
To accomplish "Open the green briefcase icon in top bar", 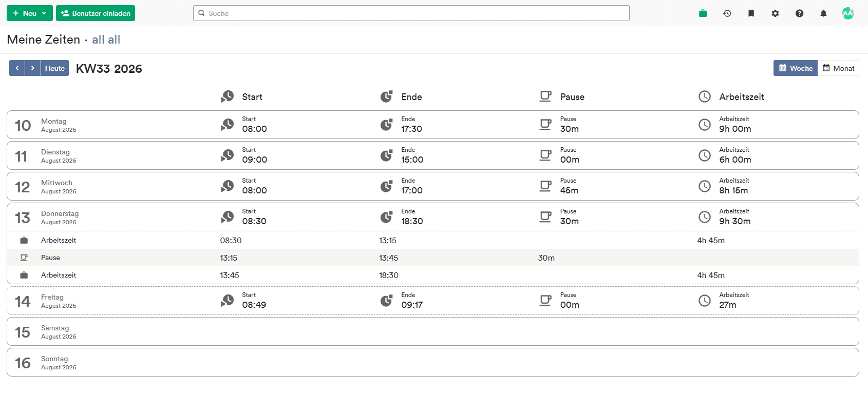I will pyautogui.click(x=703, y=13).
